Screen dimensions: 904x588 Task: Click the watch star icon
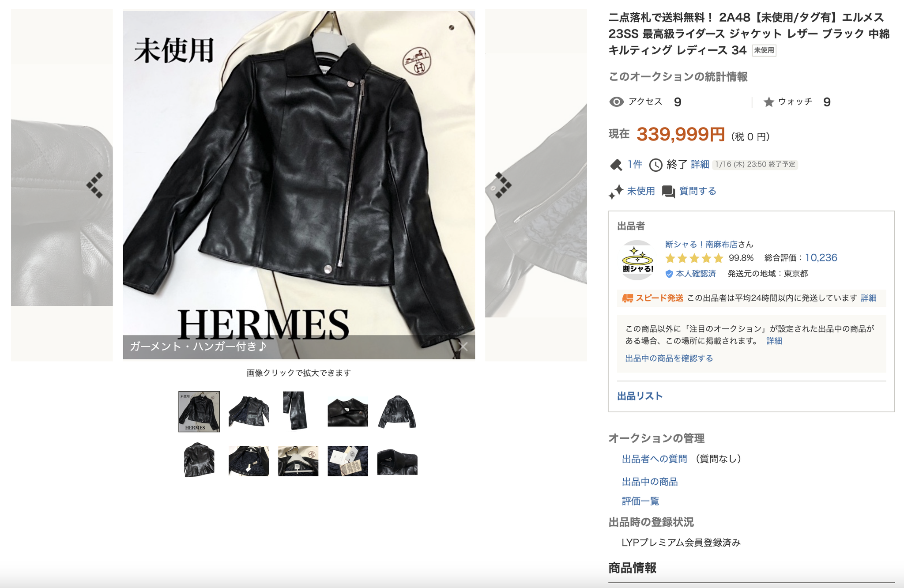tap(768, 102)
